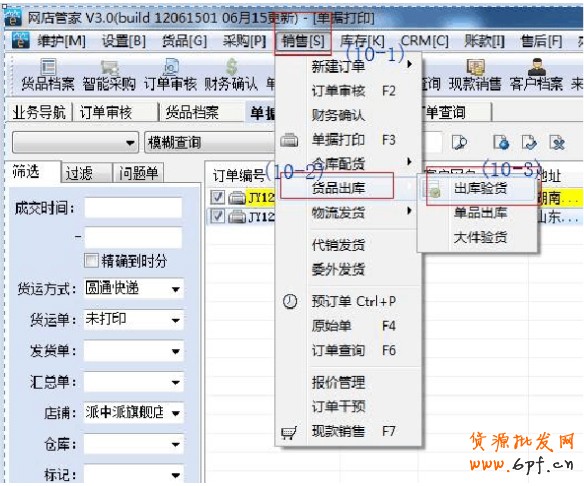Select 原始单 F4 menu entry
The width and height of the screenshot is (584, 486).
(353, 326)
